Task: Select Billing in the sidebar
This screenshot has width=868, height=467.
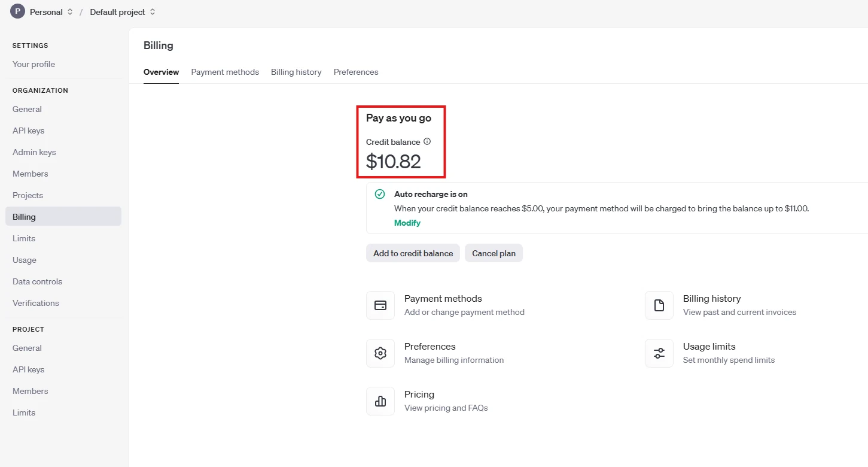Action: [x=63, y=216]
